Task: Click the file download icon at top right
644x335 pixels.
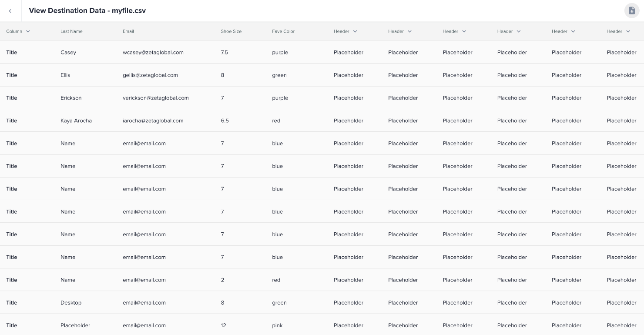Action: pos(632,11)
